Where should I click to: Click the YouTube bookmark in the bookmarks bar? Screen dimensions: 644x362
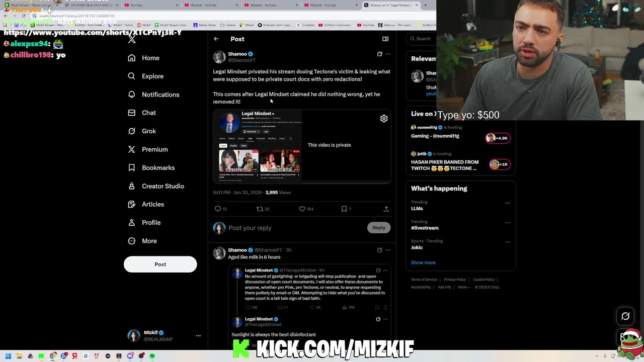point(366,25)
